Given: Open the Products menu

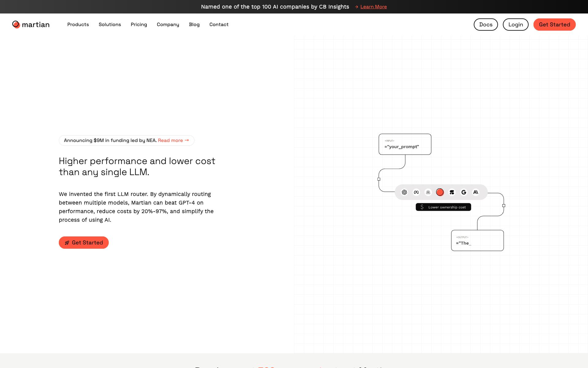Looking at the screenshot, I should (x=78, y=25).
